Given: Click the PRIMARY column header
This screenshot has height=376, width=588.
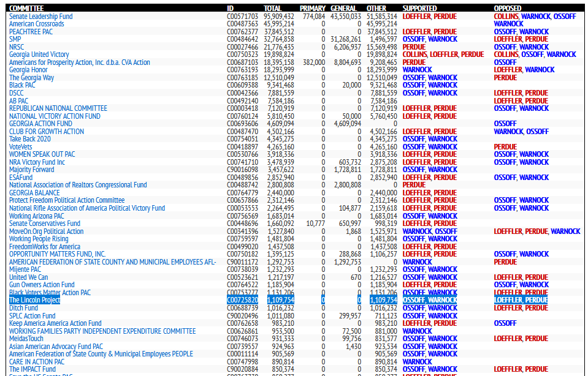Looking at the screenshot, I should [312, 8].
